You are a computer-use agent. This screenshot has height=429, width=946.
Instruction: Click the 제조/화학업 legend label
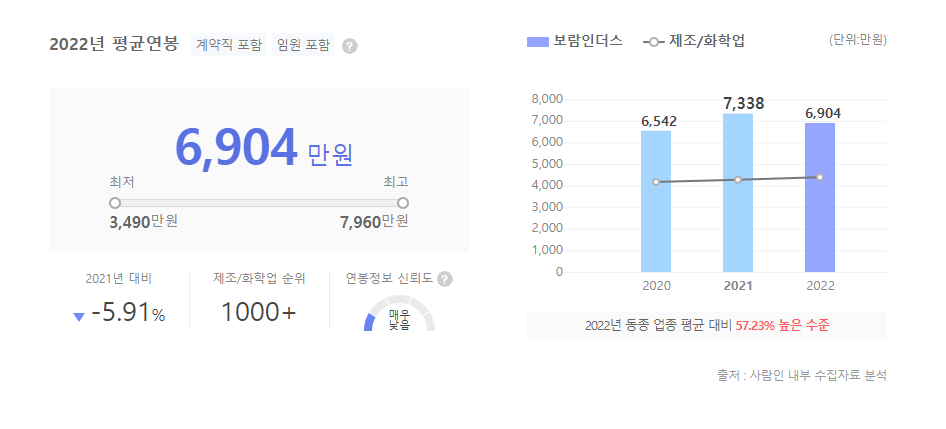point(707,42)
